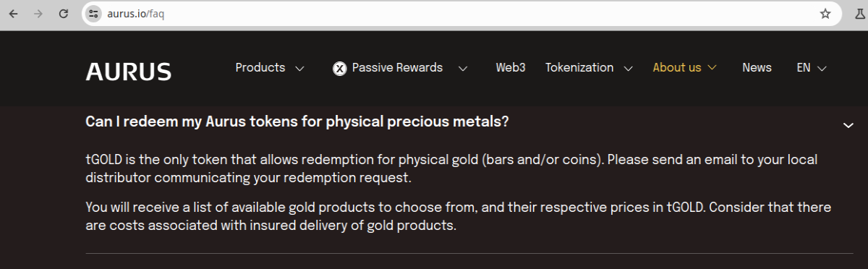
Task: Expand the Tokenization menu chevron
Action: pyautogui.click(x=628, y=69)
